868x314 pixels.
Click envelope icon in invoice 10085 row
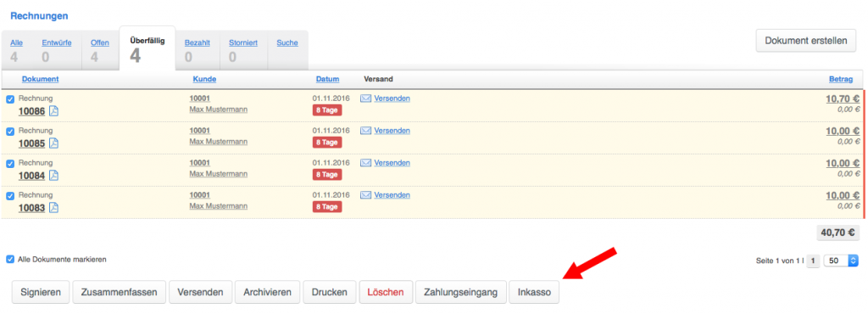point(366,131)
